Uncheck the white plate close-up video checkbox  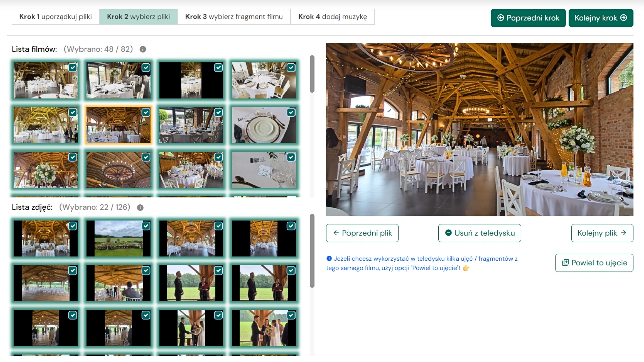click(291, 112)
